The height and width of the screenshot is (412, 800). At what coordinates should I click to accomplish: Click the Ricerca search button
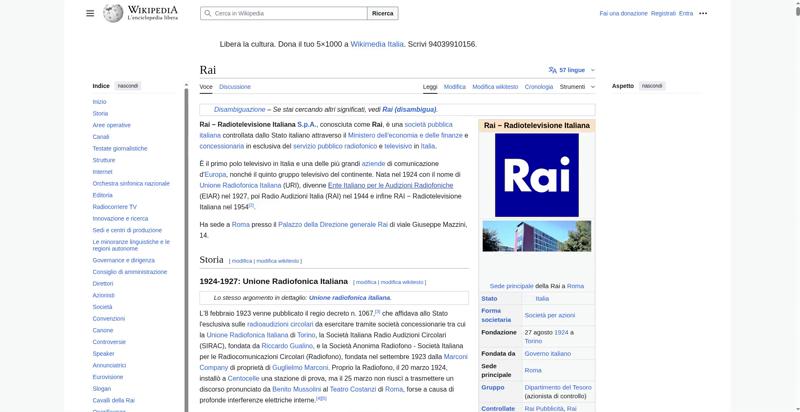(x=383, y=14)
